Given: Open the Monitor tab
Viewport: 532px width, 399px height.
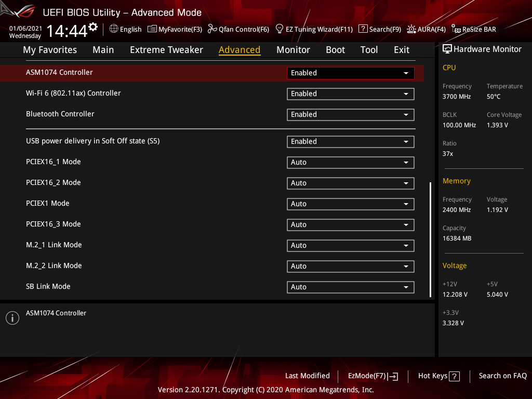Looking at the screenshot, I should pyautogui.click(x=293, y=50).
